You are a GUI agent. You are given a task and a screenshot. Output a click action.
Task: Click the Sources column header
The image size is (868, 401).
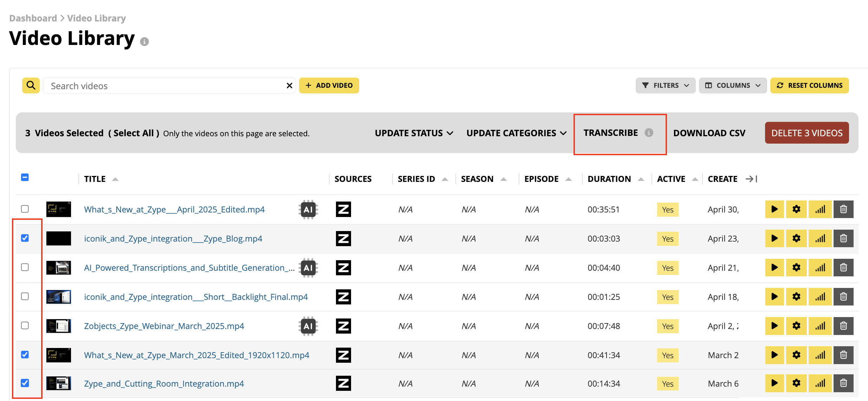353,179
